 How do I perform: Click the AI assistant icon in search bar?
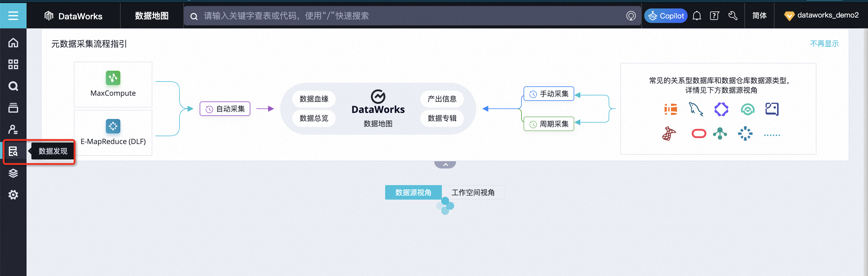631,16
